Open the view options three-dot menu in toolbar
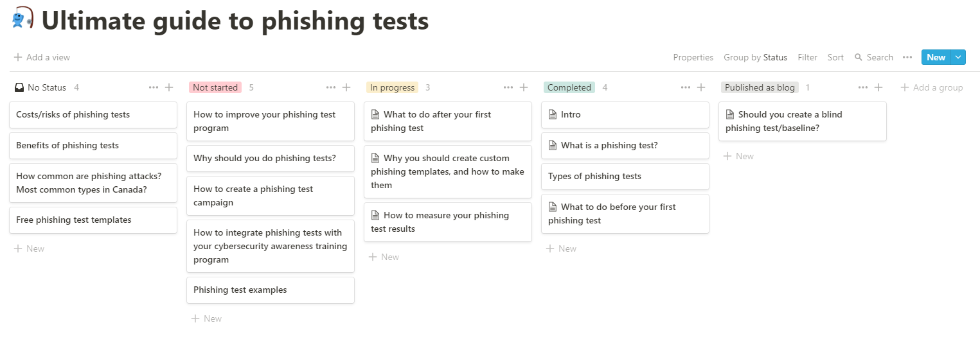Screen dimensions: 980x348 pyautogui.click(x=907, y=57)
